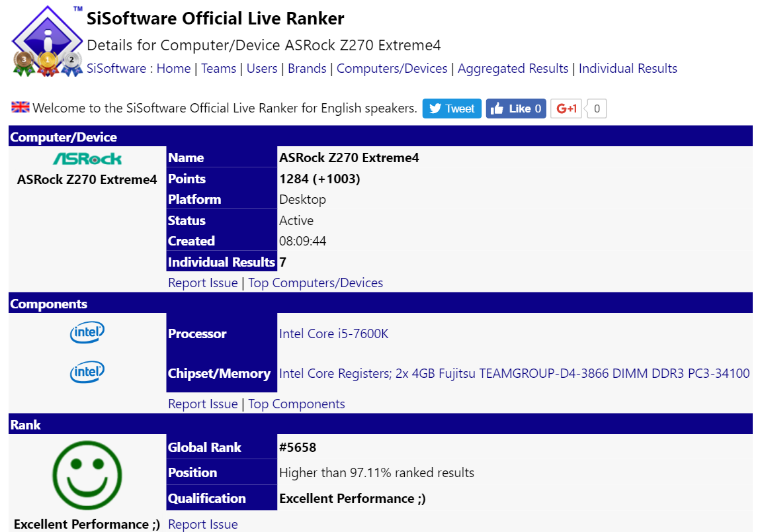Viewport: 760px width, 532px height.
Task: Click the Components section header
Action: pyautogui.click(x=380, y=304)
